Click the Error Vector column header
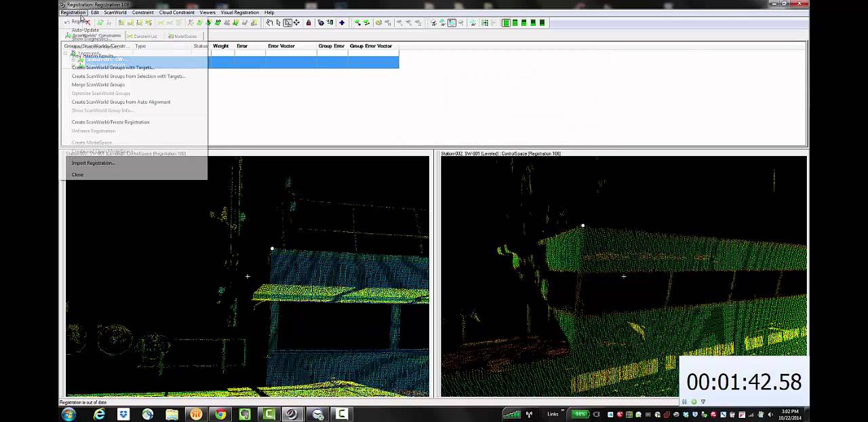 [281, 46]
